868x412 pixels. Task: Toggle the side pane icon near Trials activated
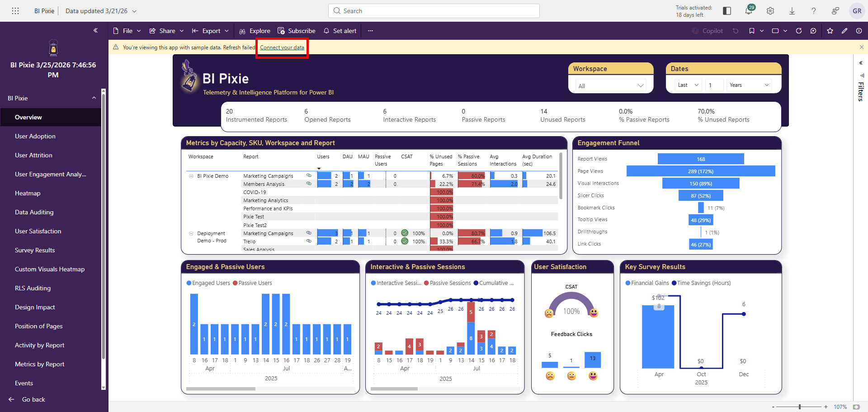tap(727, 10)
